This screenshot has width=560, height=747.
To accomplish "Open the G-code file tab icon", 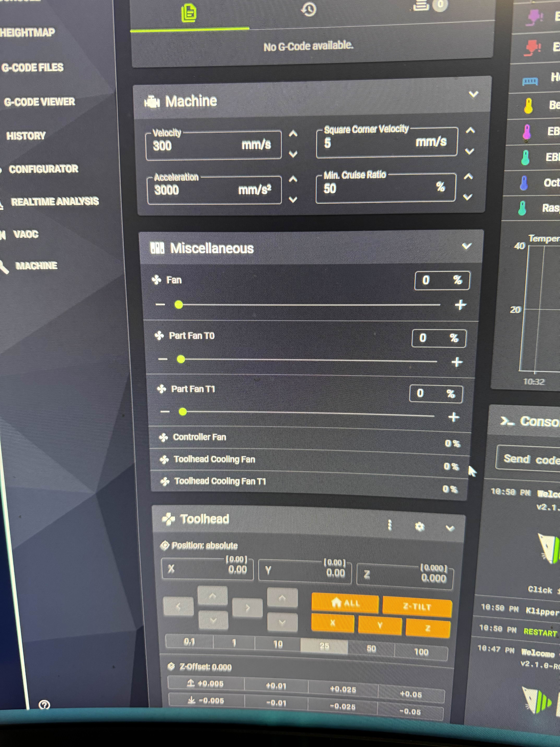I will 189,13.
